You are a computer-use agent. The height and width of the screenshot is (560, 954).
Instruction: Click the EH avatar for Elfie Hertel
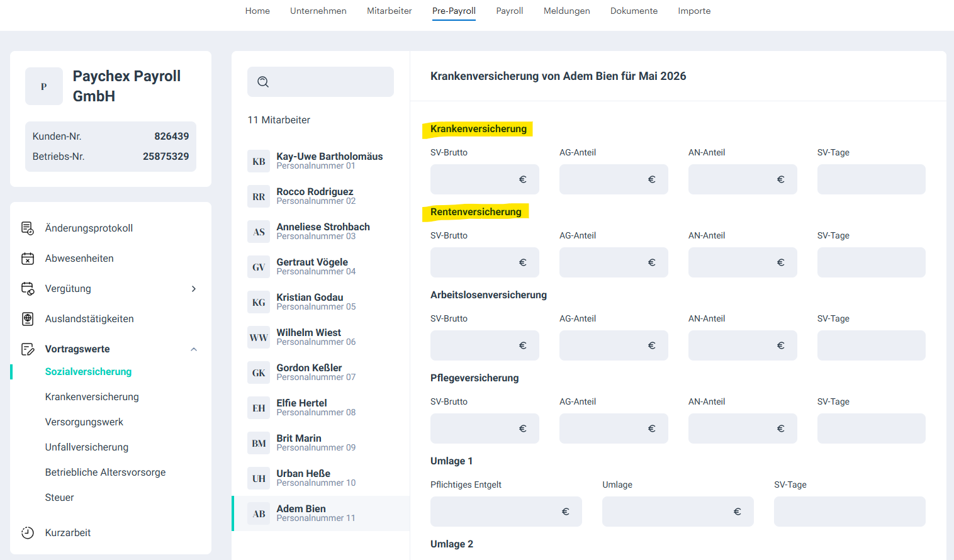pos(259,408)
